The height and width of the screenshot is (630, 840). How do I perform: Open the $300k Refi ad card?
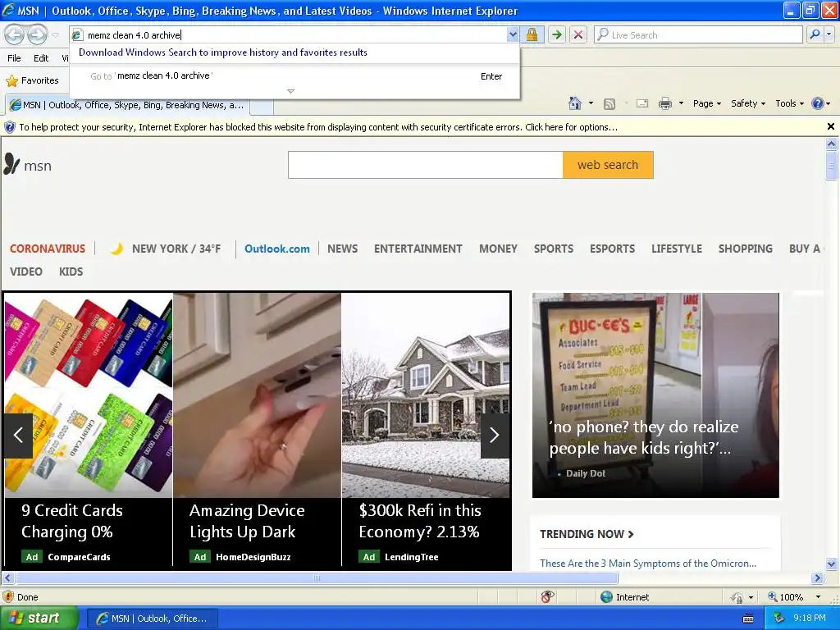tap(426, 429)
